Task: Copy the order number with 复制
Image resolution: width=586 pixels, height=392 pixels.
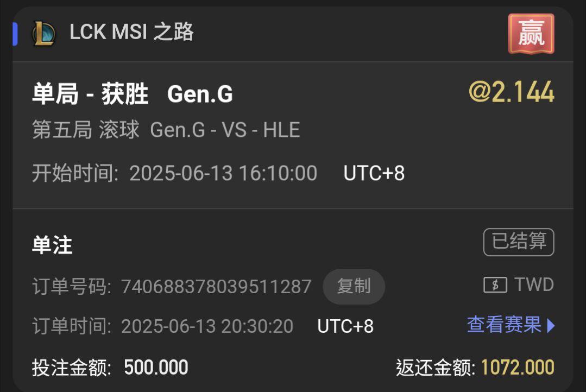Action: (354, 286)
